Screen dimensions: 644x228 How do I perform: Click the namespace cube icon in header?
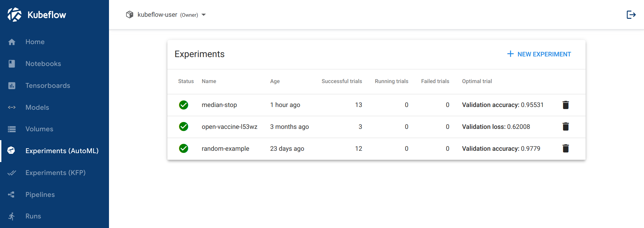[129, 15]
